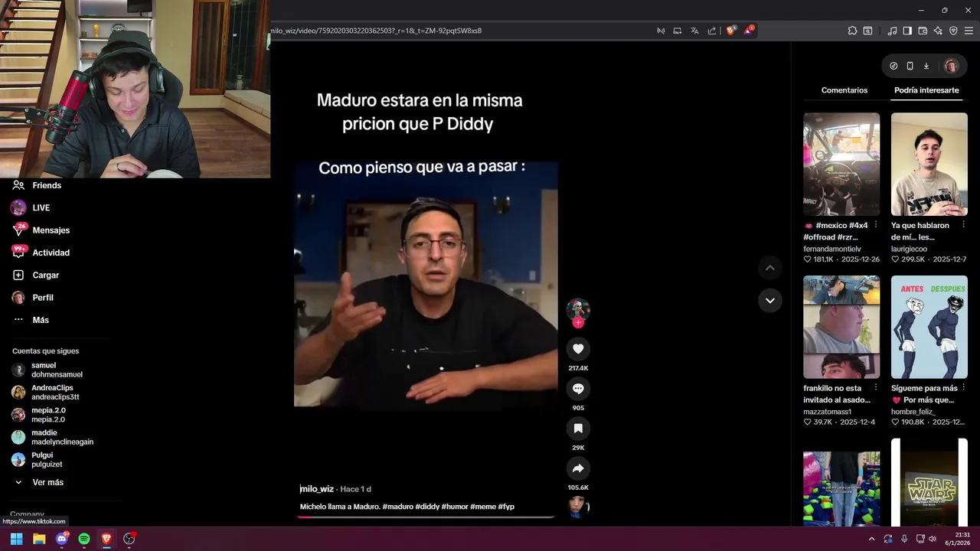980x551 pixels.
Task: Open Discord from the taskbar
Action: click(62, 539)
